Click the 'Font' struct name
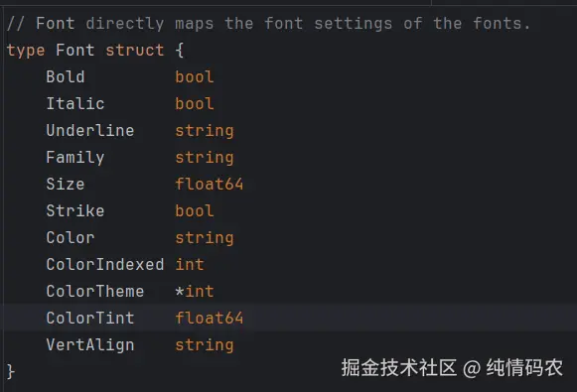577x392 pixels. pyautogui.click(x=75, y=50)
